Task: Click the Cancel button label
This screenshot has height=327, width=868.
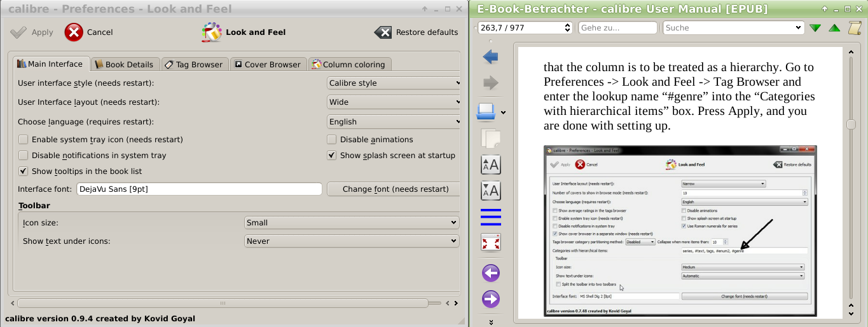Action: click(100, 32)
